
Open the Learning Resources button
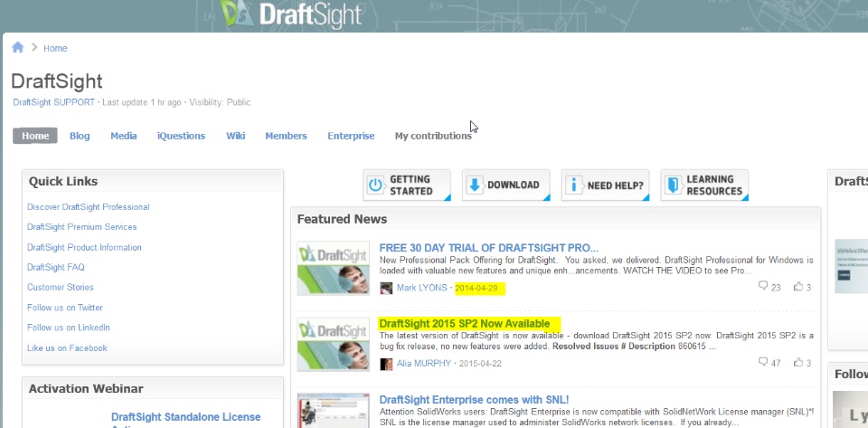coord(704,185)
